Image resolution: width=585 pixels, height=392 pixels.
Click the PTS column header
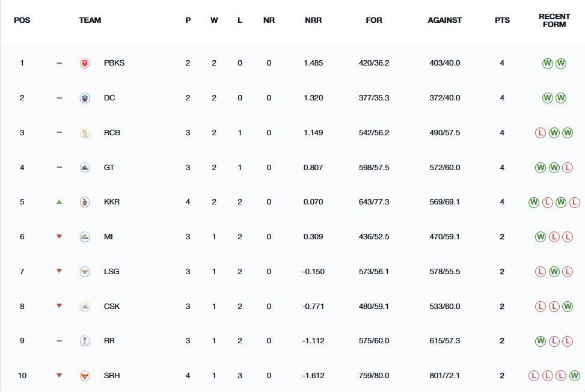pos(502,20)
